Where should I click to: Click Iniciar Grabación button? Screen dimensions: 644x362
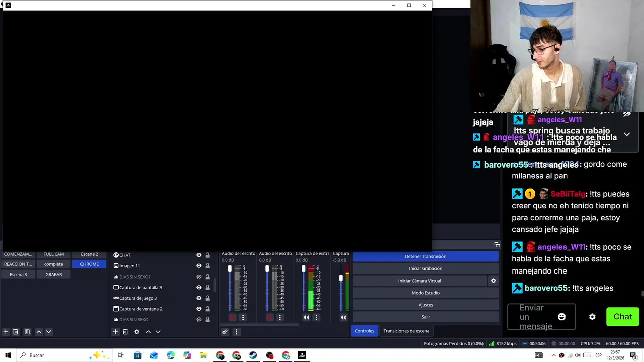(x=426, y=268)
